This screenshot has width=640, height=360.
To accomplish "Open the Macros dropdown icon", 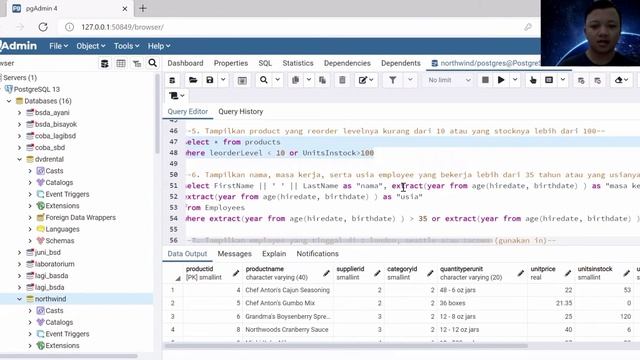I will [177, 96].
